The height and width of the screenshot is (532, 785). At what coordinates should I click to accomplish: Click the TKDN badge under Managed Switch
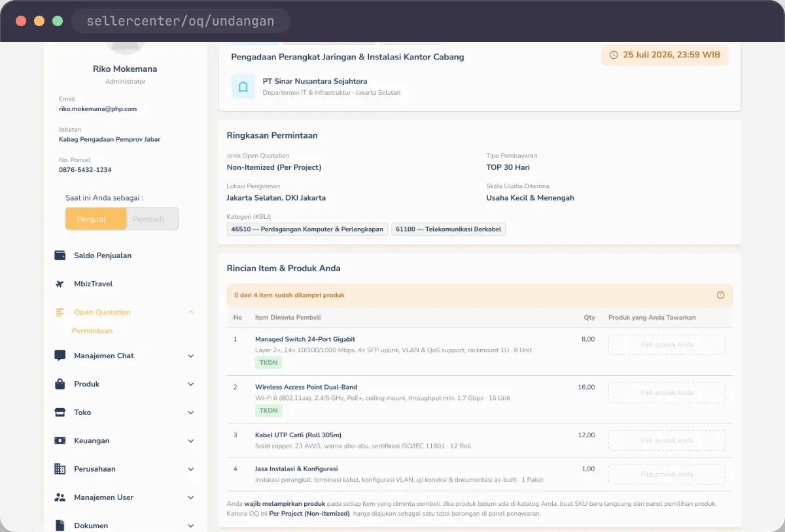click(x=268, y=363)
